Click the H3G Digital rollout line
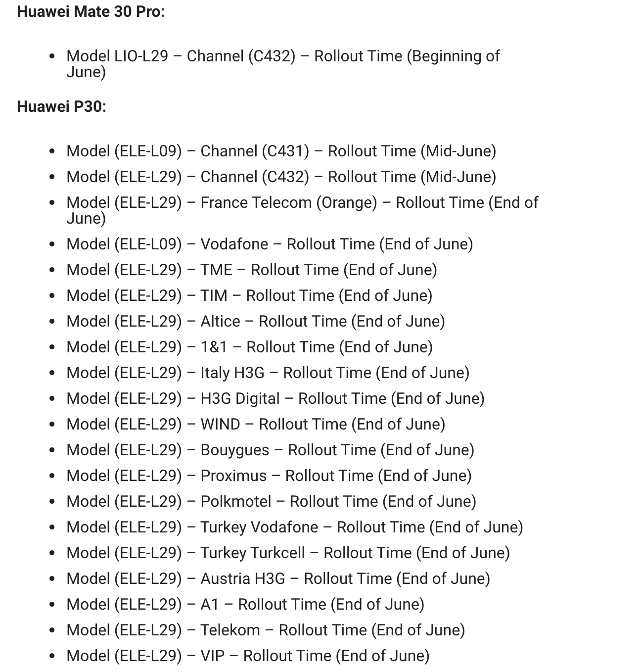Viewport: 641px width, 672px height. pos(275,398)
